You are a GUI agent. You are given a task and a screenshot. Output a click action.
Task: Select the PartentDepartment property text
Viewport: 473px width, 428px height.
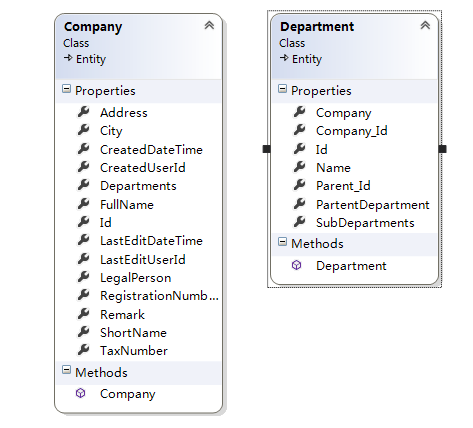pyautogui.click(x=373, y=205)
